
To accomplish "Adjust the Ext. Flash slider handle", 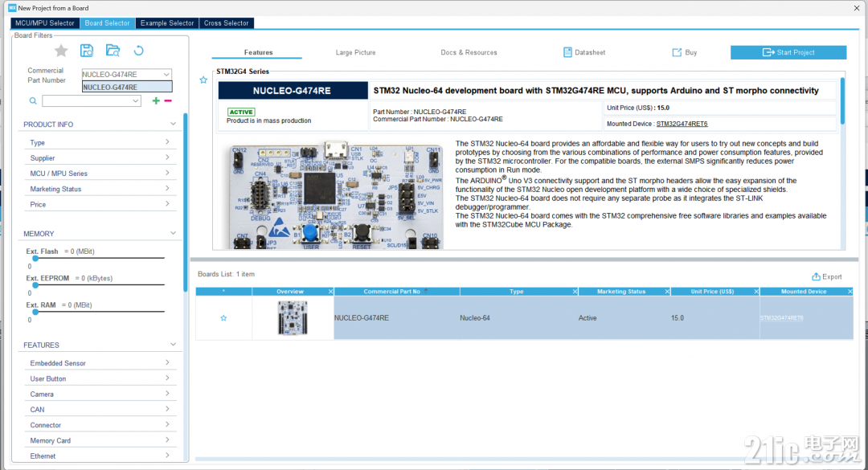I will (35, 258).
